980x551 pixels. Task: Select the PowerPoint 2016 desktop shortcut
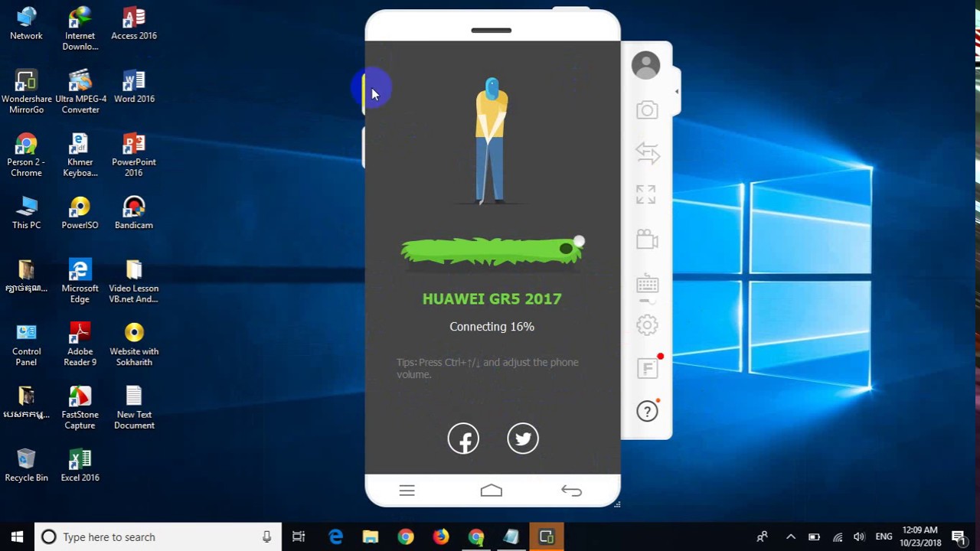click(x=134, y=155)
